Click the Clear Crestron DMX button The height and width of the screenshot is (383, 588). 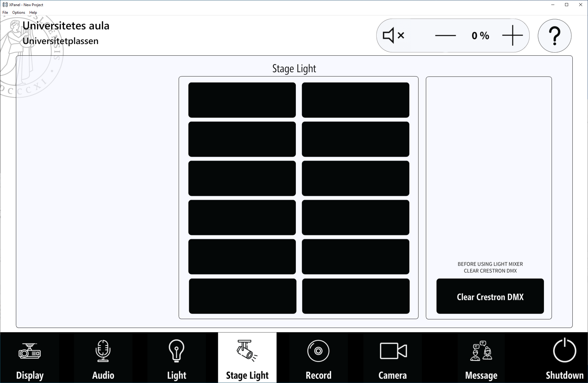click(490, 296)
